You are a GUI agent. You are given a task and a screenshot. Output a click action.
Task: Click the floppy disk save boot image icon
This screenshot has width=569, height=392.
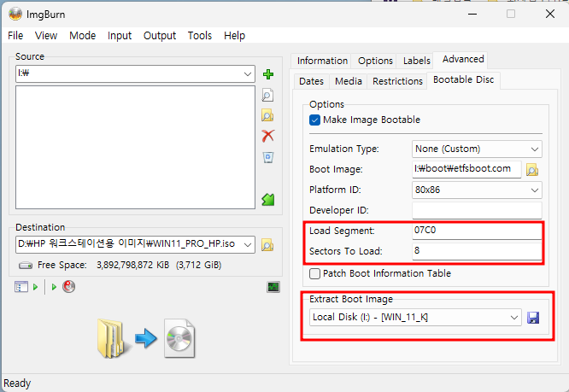(x=533, y=318)
